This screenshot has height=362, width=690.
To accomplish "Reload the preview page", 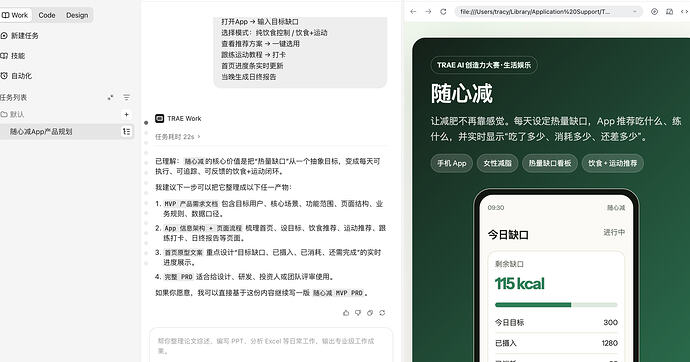I will click(443, 12).
